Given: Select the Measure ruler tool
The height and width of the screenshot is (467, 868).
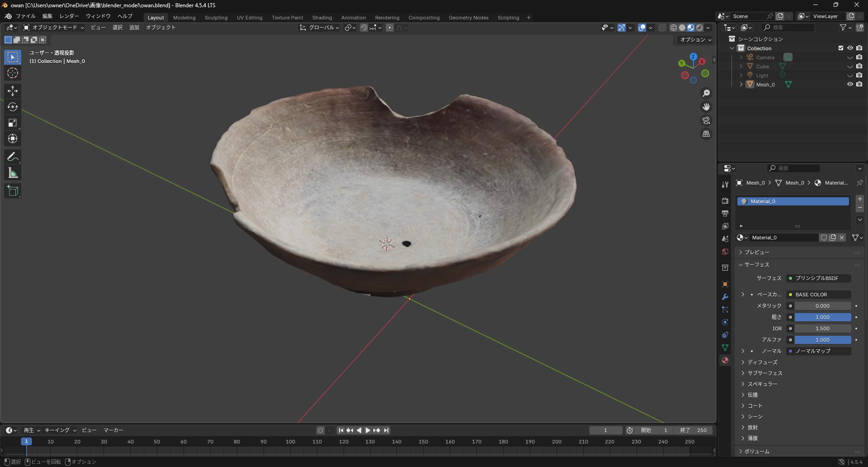Looking at the screenshot, I should pyautogui.click(x=13, y=173).
